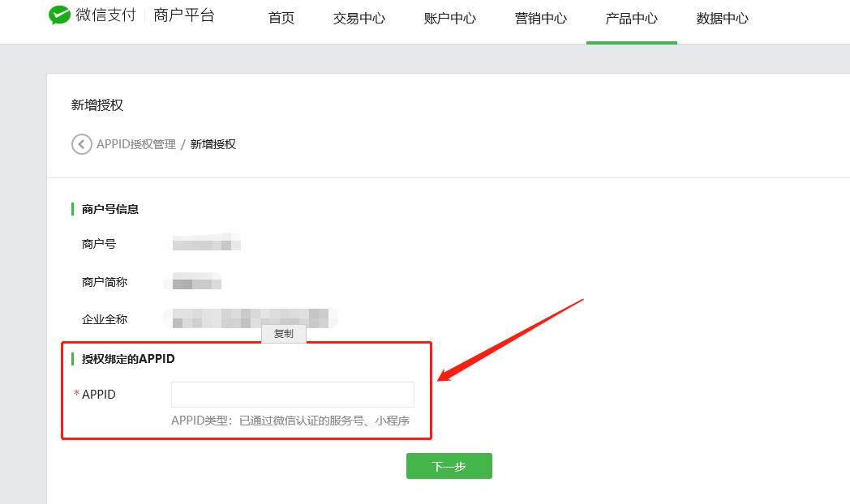Go back to APPID授权管理 breadcrumb
This screenshot has height=504, width=850.
[x=136, y=144]
